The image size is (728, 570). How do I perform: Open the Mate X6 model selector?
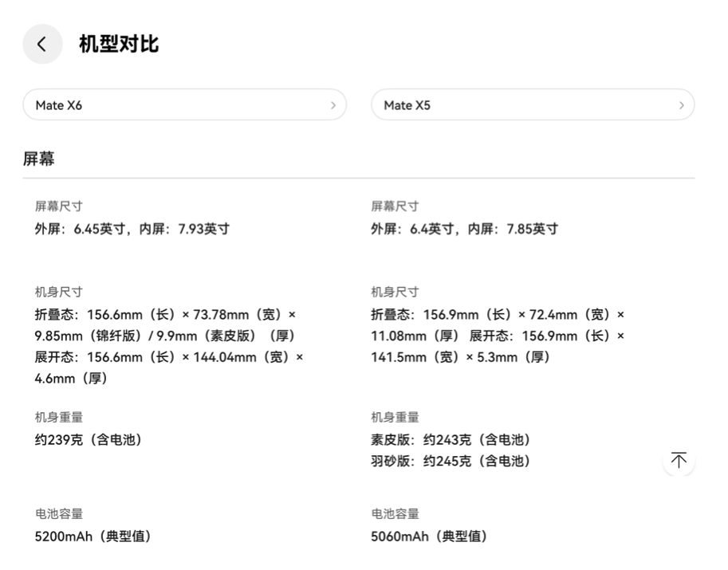click(x=184, y=105)
